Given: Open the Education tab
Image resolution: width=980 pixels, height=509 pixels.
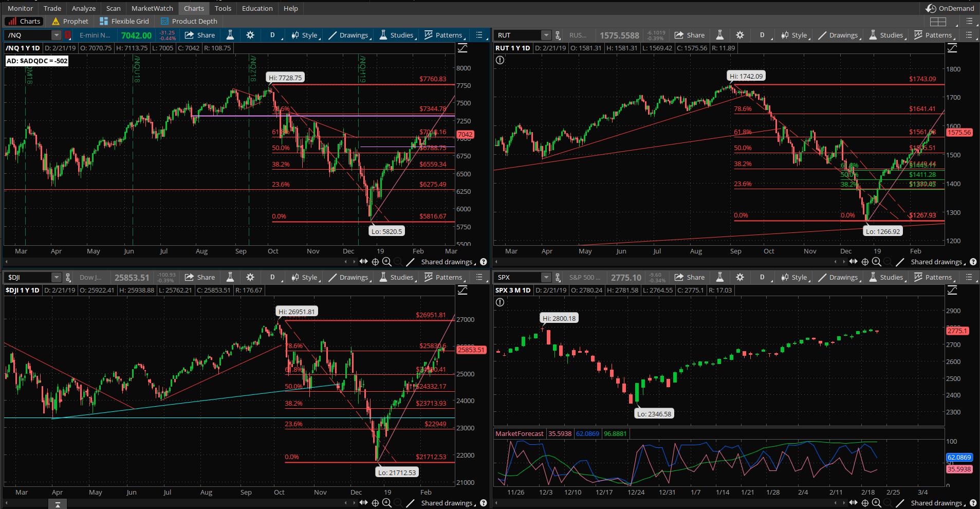Looking at the screenshot, I should tap(257, 8).
